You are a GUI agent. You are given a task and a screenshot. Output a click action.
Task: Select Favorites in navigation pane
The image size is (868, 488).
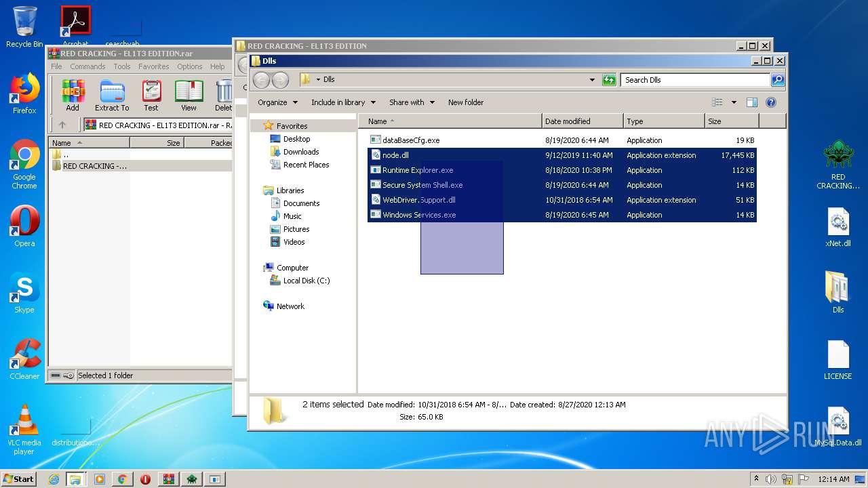coord(292,126)
